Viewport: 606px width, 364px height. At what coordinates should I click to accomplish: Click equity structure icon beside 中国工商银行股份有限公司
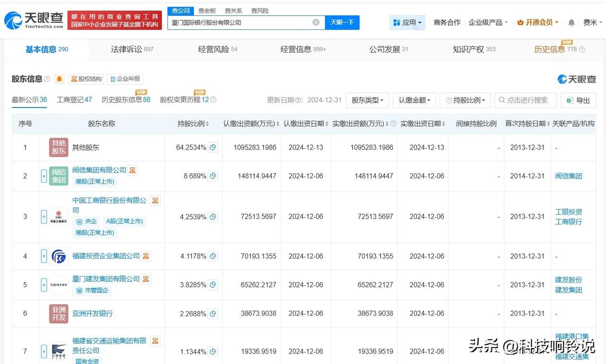click(x=155, y=201)
